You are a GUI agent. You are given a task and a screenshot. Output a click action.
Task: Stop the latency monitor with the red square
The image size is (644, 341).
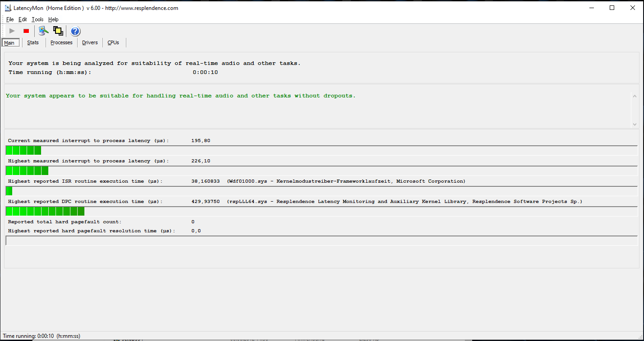coord(26,31)
